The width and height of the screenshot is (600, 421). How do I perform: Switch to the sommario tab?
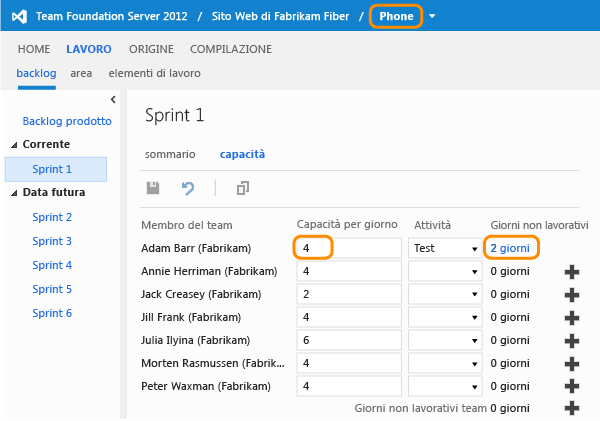pyautogui.click(x=170, y=154)
